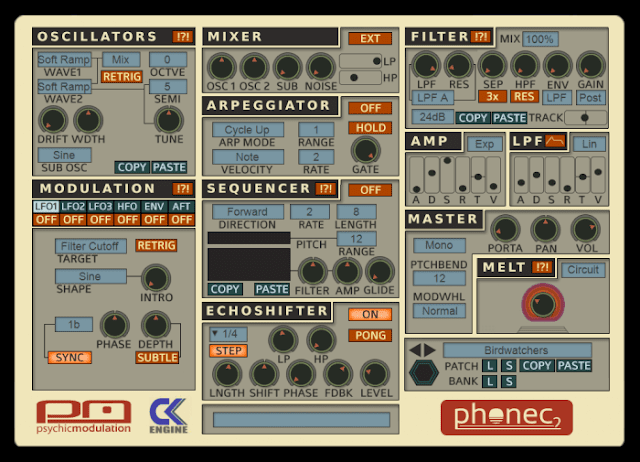This screenshot has height=462, width=640.
Task: Go to next patch with right arrow
Action: pyautogui.click(x=429, y=350)
